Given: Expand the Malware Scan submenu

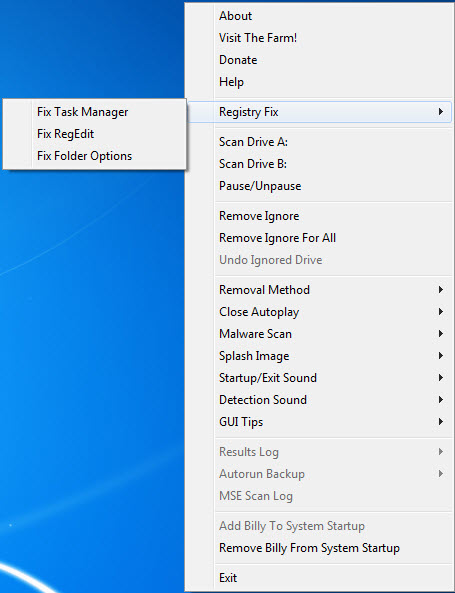Looking at the screenshot, I should [320, 334].
